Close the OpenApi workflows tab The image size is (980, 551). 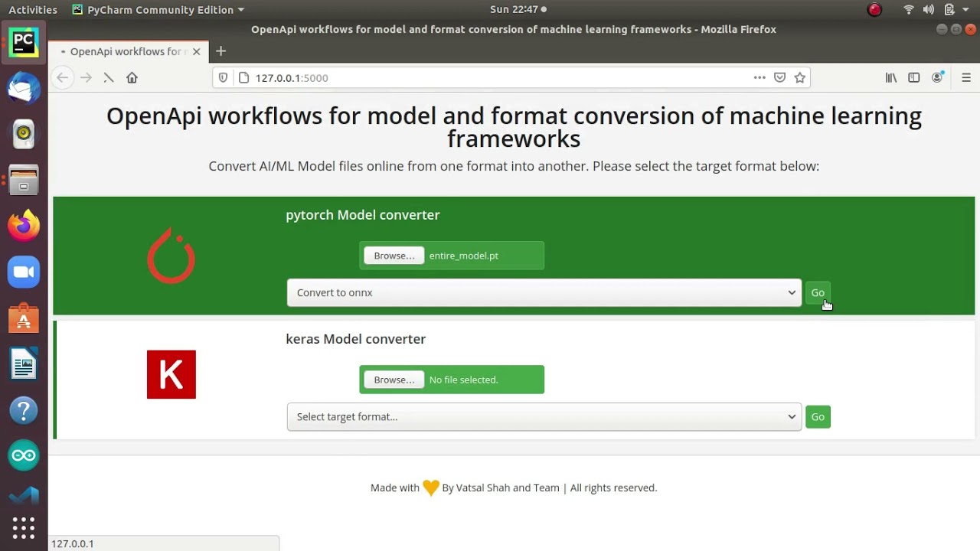point(197,51)
